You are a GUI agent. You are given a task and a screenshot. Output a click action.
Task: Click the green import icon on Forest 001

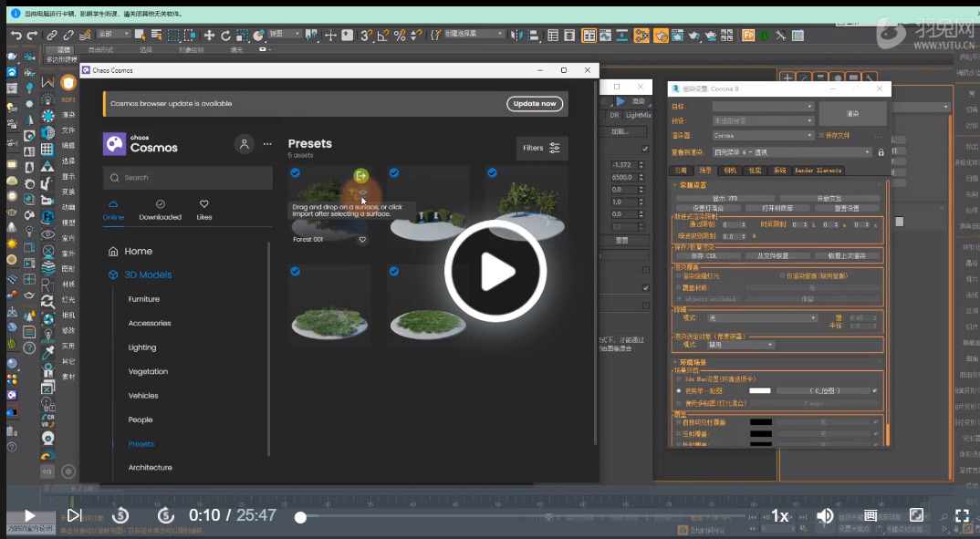coord(361,175)
